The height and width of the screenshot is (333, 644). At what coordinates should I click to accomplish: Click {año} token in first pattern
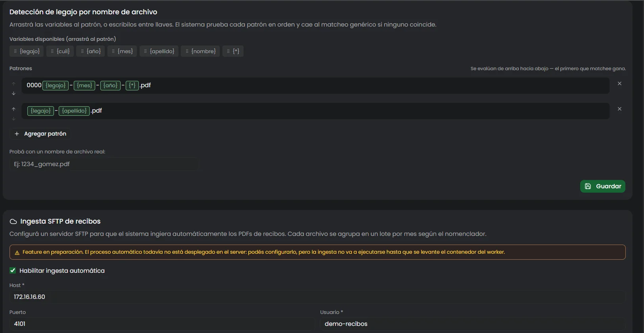tap(110, 85)
